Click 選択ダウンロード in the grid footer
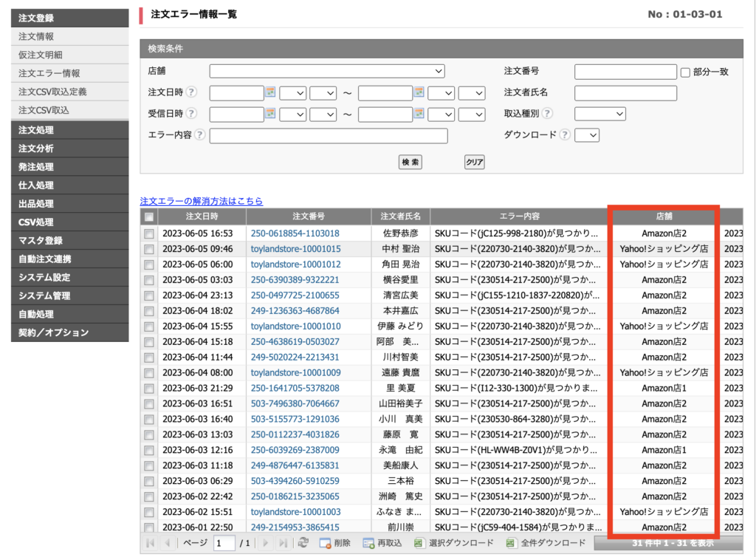Image resolution: width=756 pixels, height=557 pixels. pos(454,543)
